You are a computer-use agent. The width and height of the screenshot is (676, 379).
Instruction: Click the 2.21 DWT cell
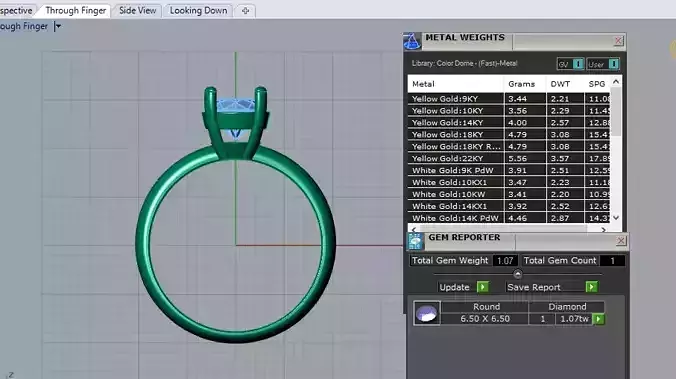(565, 99)
